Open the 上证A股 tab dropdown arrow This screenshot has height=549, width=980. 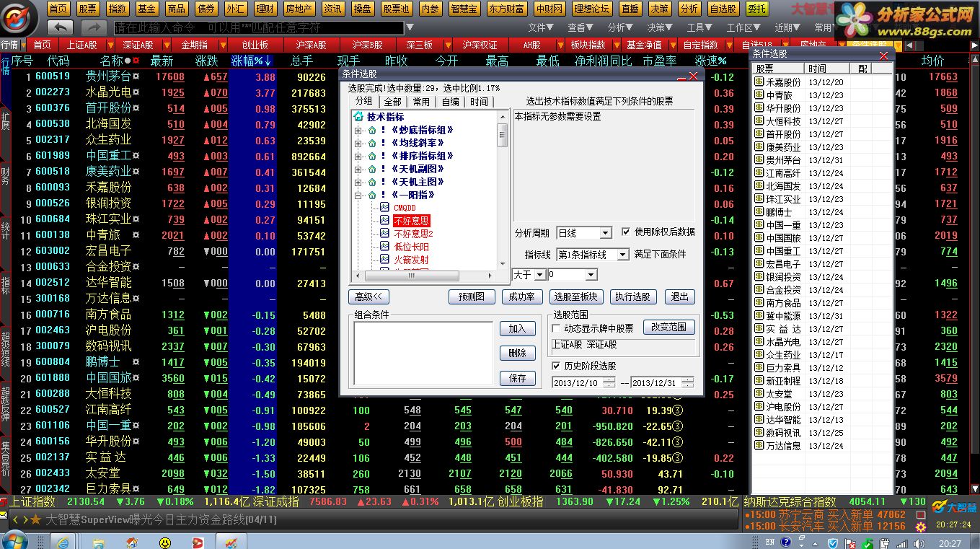point(110,45)
